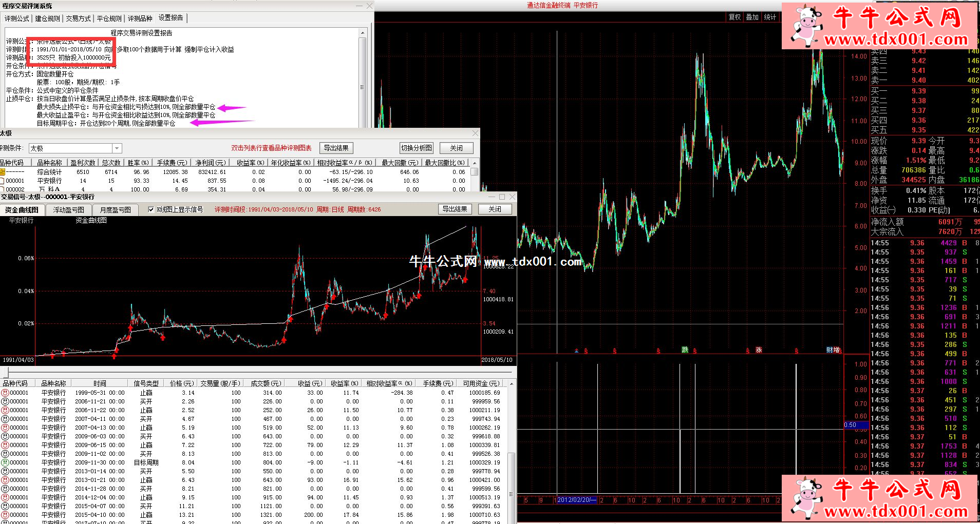Click date label 2012/02/20 on time axis

point(577,500)
